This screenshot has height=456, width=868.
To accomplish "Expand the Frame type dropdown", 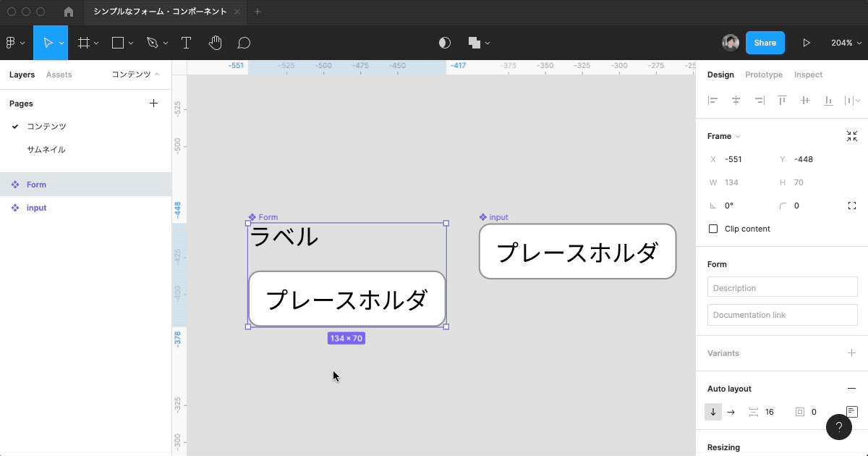I will [x=723, y=136].
